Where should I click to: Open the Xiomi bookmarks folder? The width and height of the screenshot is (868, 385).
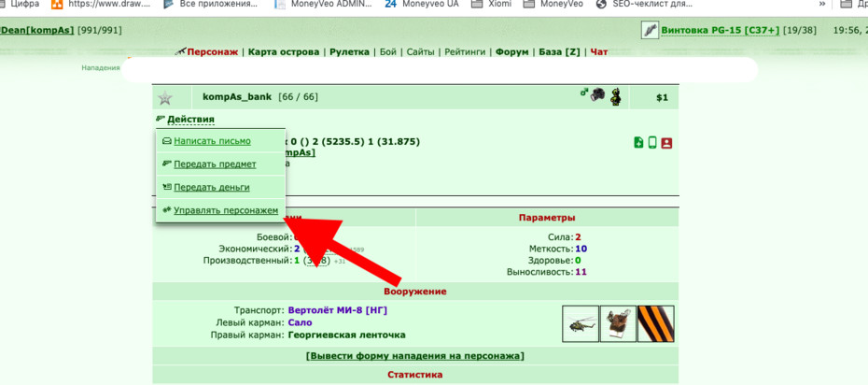point(491,4)
